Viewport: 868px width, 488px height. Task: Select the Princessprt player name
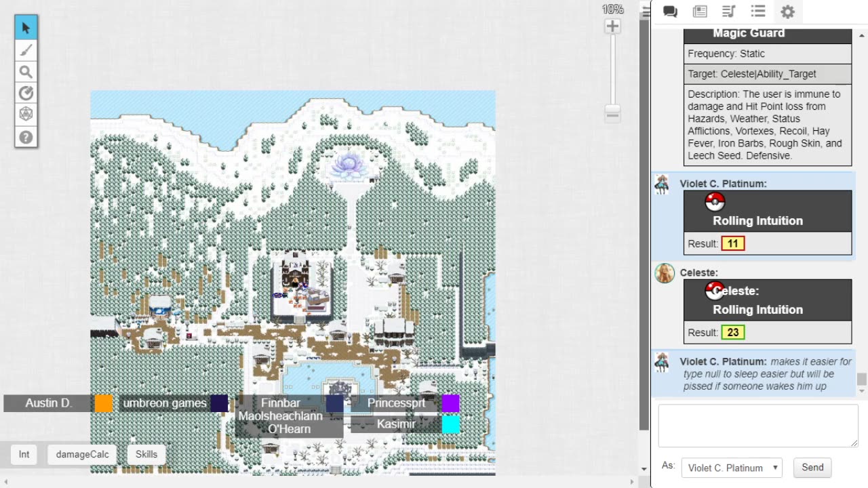[x=396, y=403]
